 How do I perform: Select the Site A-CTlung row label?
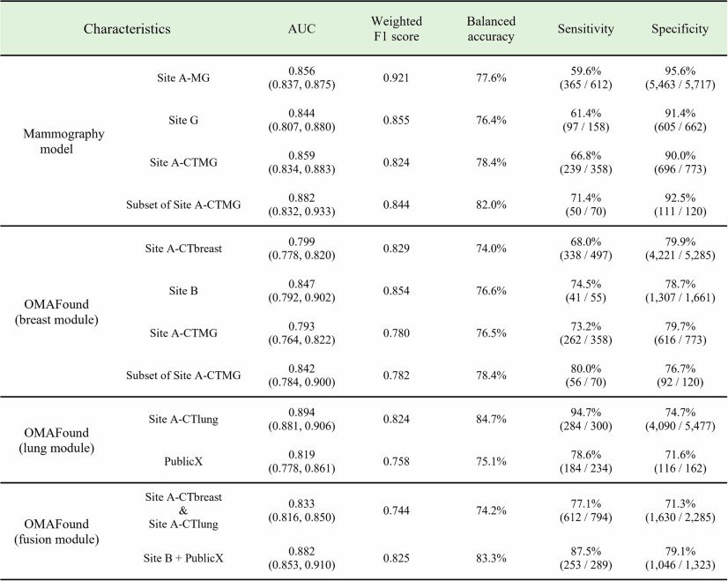184,418
